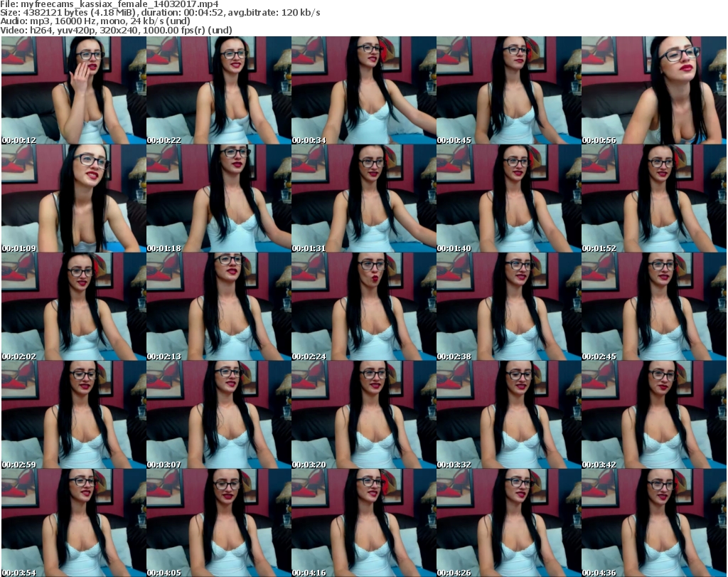Open the frame stamped 00:01:18
This screenshot has height=577, width=728.
tap(219, 198)
